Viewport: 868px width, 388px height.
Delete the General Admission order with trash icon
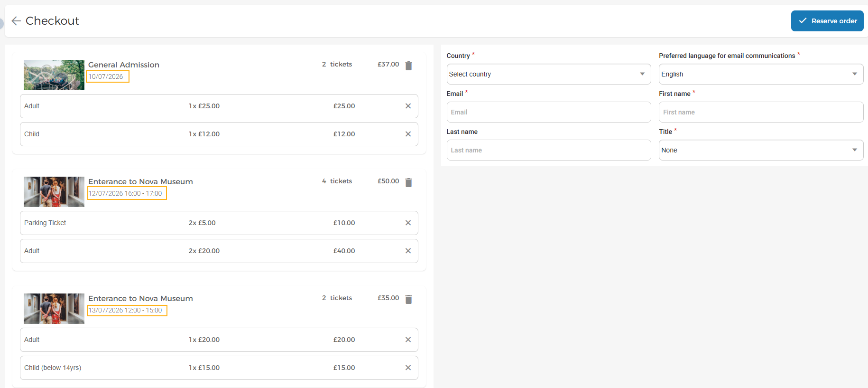[x=408, y=66]
